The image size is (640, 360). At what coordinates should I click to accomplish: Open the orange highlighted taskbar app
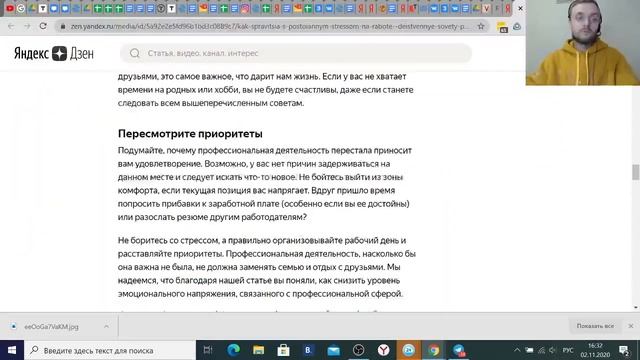point(409,350)
